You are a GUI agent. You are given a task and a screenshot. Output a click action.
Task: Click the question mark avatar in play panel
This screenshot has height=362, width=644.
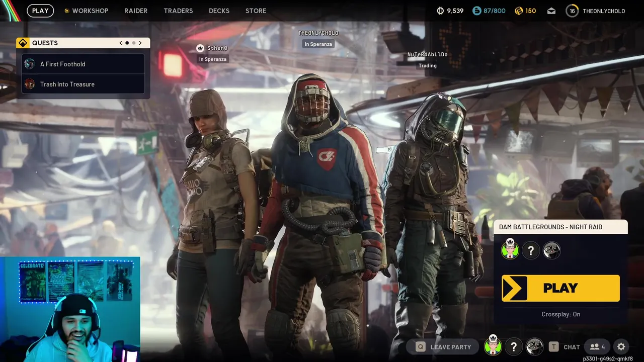pos(531,250)
